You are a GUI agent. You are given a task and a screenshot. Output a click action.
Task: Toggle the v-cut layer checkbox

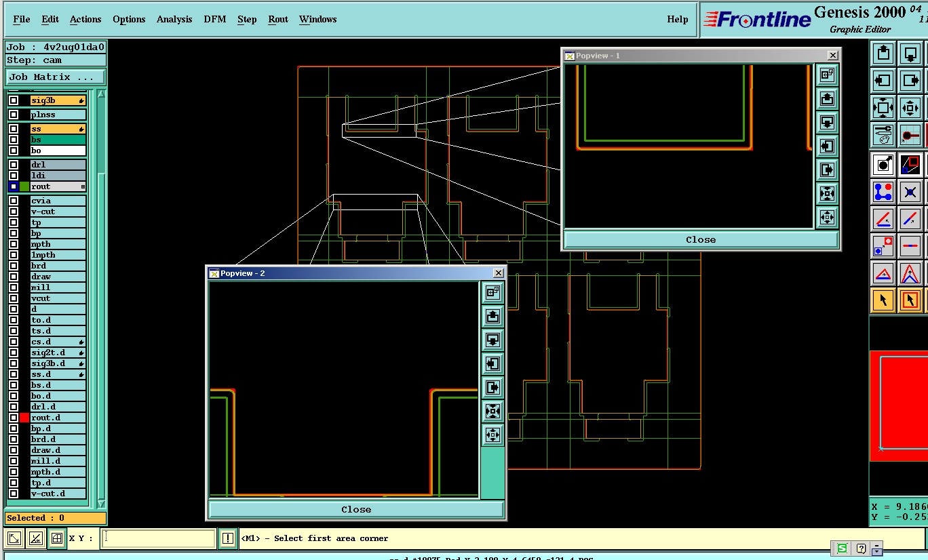point(14,212)
